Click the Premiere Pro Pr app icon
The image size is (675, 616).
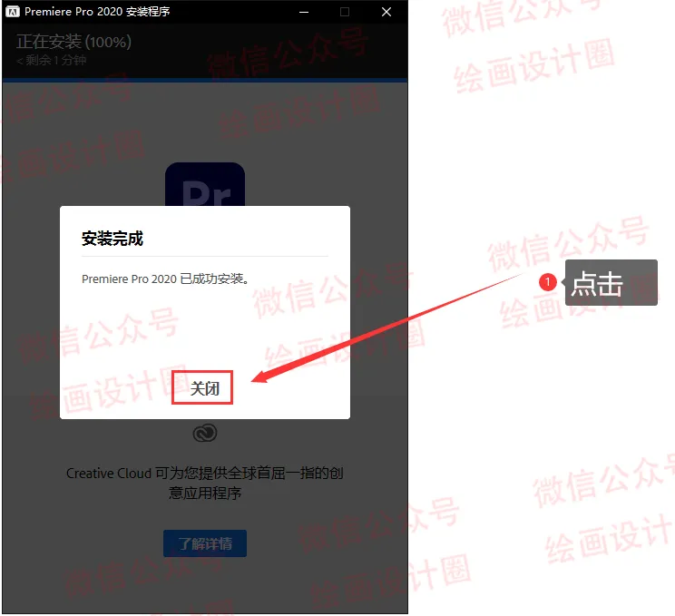(205, 184)
